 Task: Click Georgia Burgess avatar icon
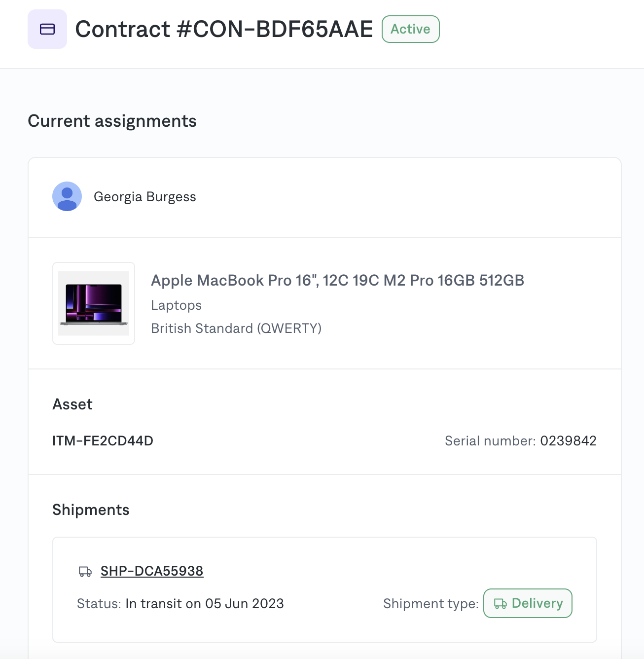click(67, 196)
